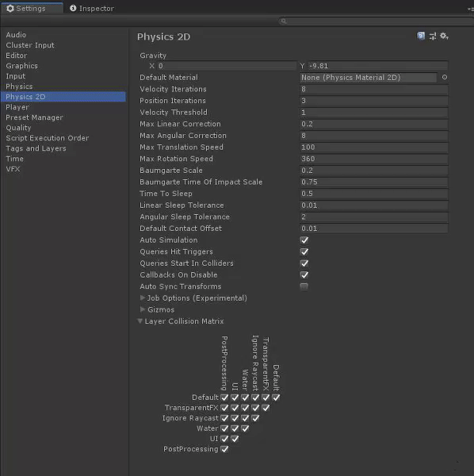The width and height of the screenshot is (474, 476).
Task: Click the preset sliders icon in header
Action: tap(433, 36)
